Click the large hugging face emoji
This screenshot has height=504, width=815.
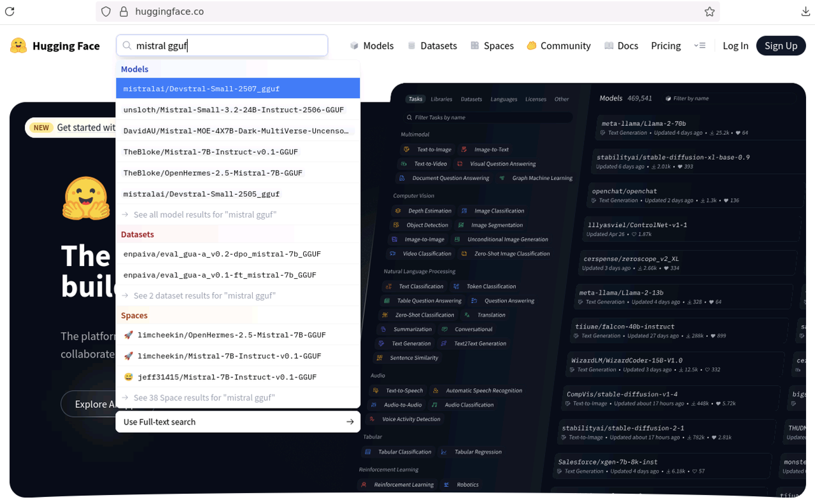tap(86, 198)
